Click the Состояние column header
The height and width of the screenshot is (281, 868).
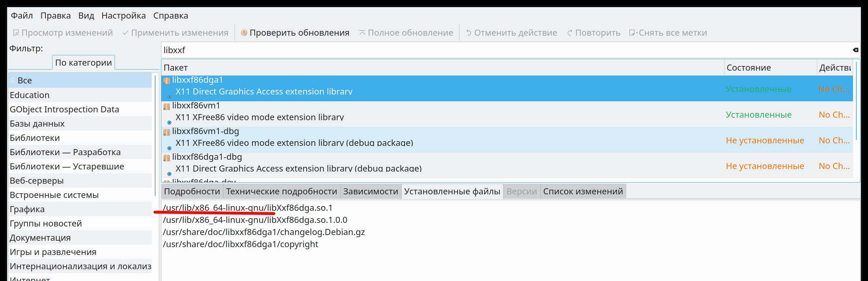[749, 68]
